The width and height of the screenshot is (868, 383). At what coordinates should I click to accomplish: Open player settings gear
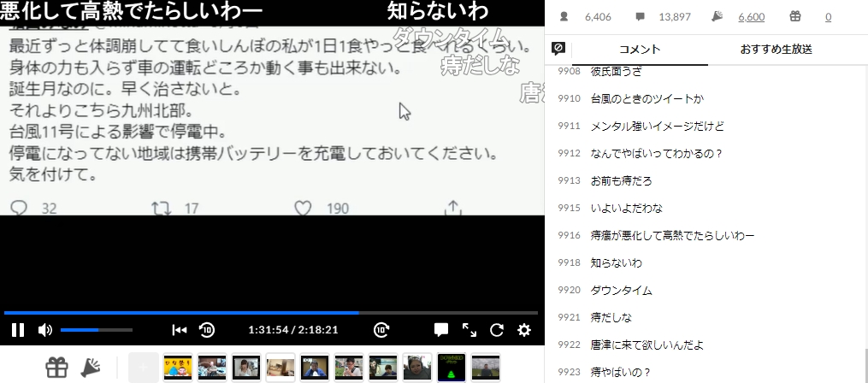pos(524,330)
